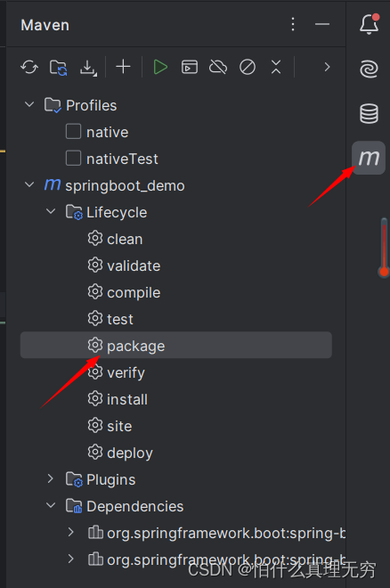Viewport: 390px width, 588px height.
Task: Enable the native profile checkbox
Action: click(73, 132)
